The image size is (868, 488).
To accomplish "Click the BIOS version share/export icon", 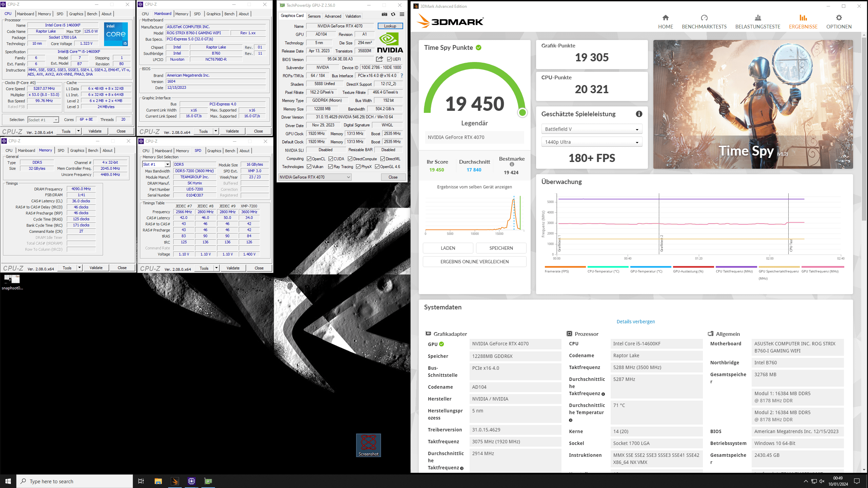I will click(379, 59).
